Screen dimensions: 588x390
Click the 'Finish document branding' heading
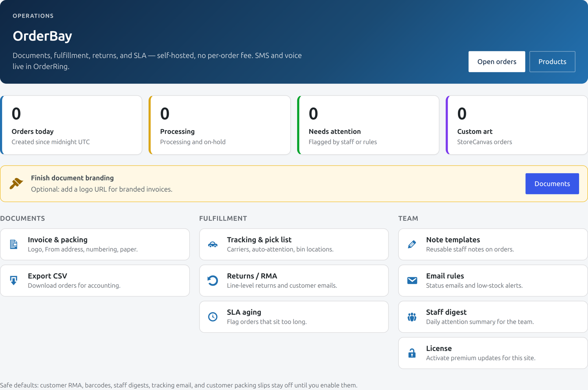(x=72, y=178)
